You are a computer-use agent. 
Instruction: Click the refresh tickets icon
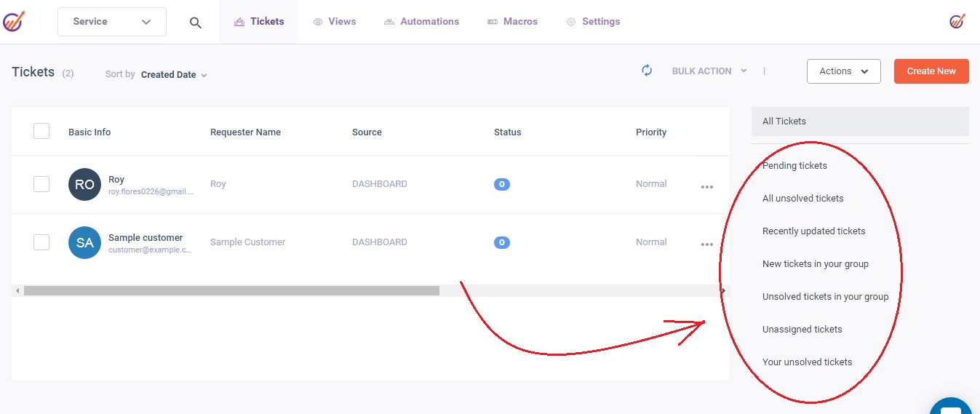point(647,71)
